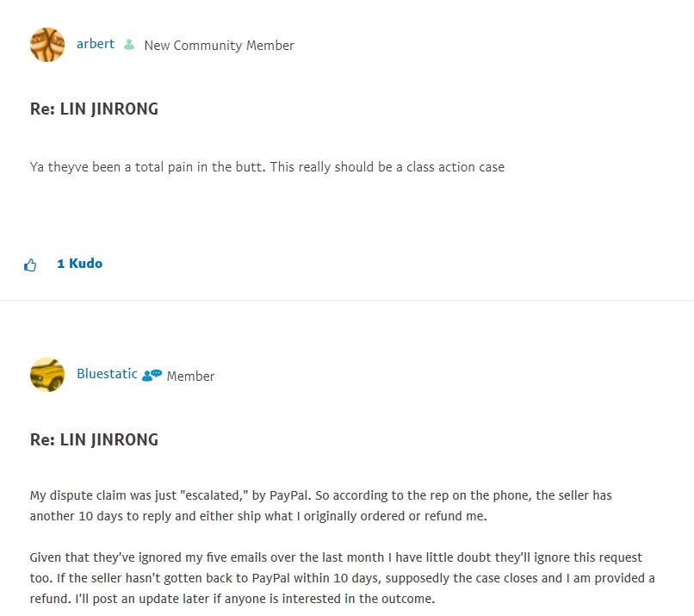
Task: Click the post title in arbert's reply
Action: (x=94, y=109)
